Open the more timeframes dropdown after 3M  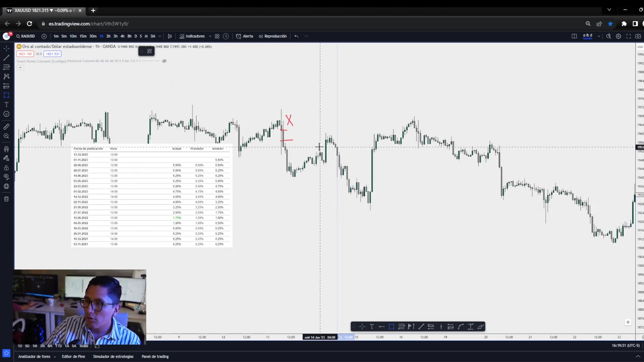coord(160,37)
